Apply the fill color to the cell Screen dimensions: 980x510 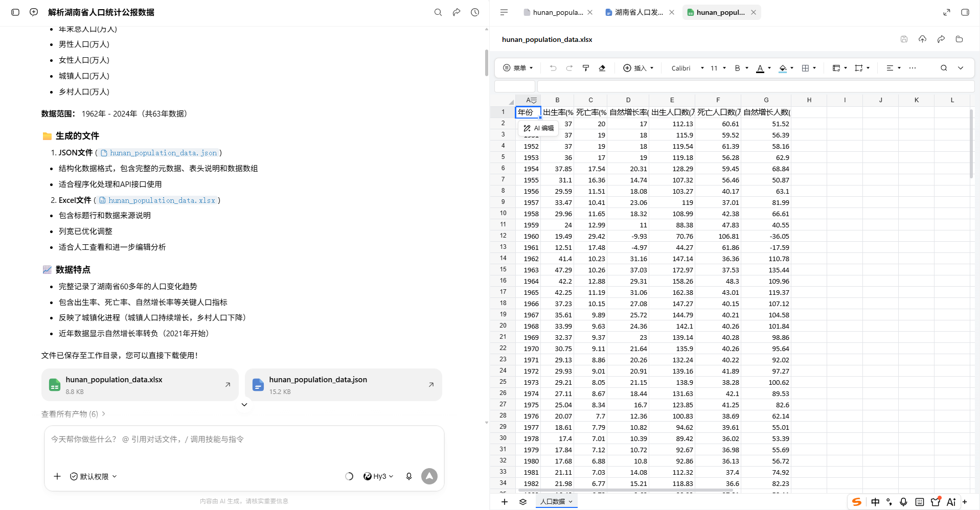(x=783, y=68)
